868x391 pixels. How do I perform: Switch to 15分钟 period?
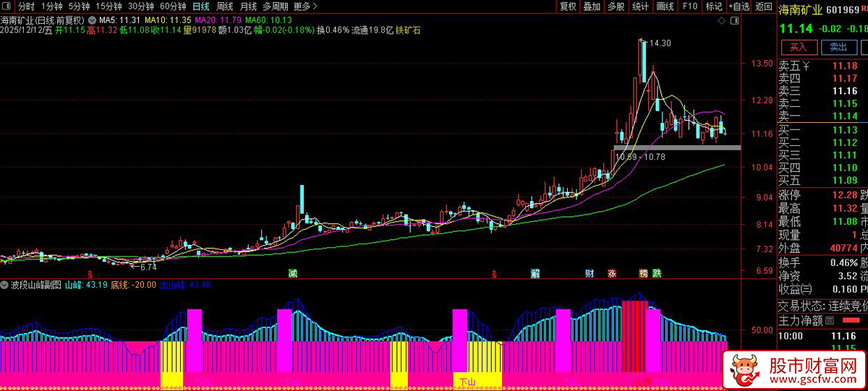pyautogui.click(x=109, y=7)
